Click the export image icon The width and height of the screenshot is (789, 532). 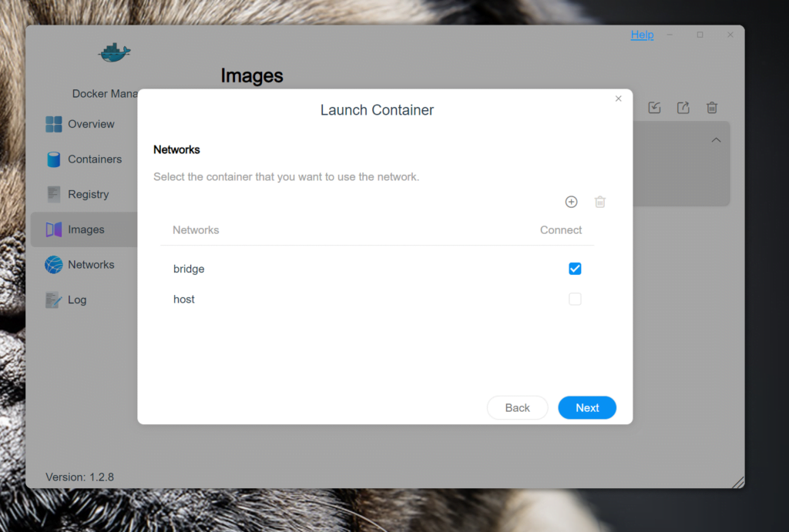click(683, 108)
